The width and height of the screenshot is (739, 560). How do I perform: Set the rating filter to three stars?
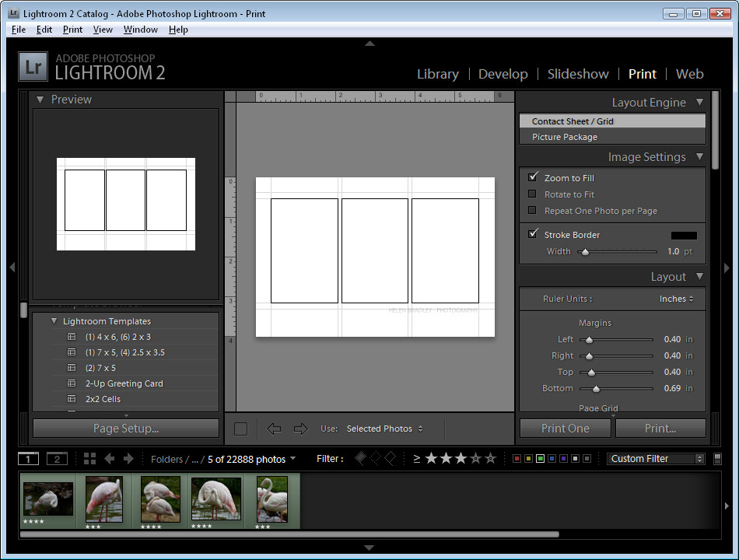tap(461, 458)
